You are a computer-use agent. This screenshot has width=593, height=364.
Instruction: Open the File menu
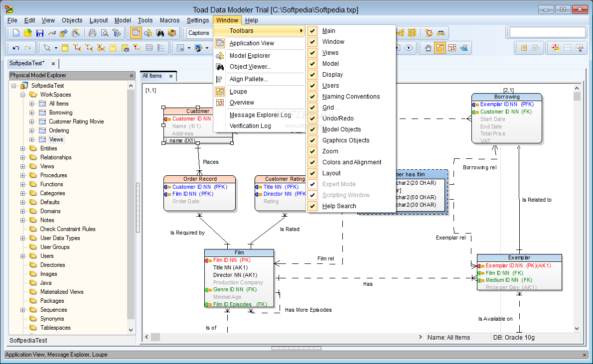click(12, 20)
